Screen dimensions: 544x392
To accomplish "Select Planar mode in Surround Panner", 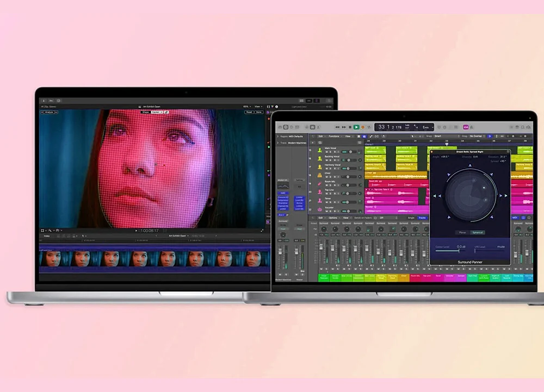I will [462, 232].
